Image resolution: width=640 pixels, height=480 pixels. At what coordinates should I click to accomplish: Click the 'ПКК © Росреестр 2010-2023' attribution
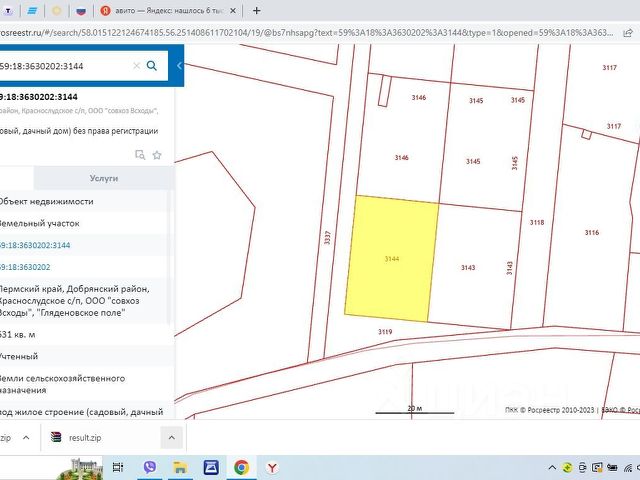click(x=549, y=410)
